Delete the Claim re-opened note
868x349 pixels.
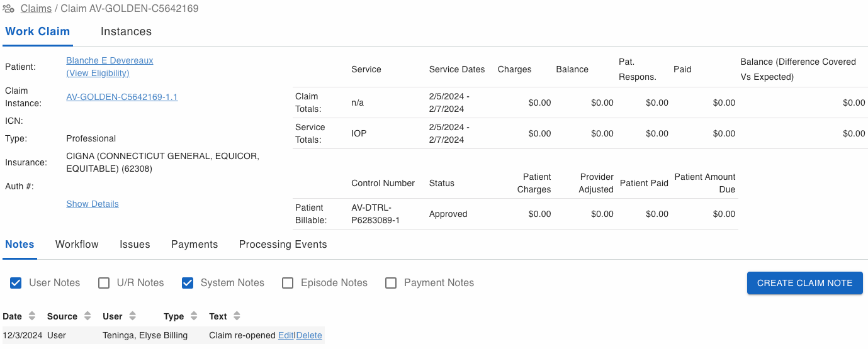pos(309,335)
